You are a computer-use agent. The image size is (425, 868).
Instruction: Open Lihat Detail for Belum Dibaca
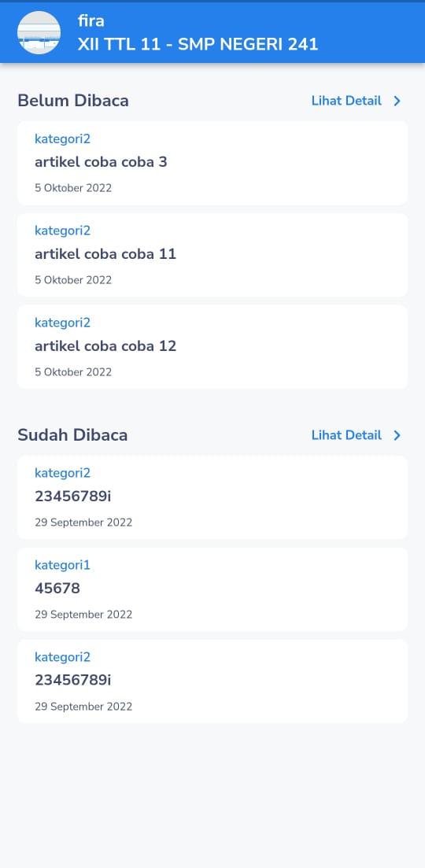(346, 101)
